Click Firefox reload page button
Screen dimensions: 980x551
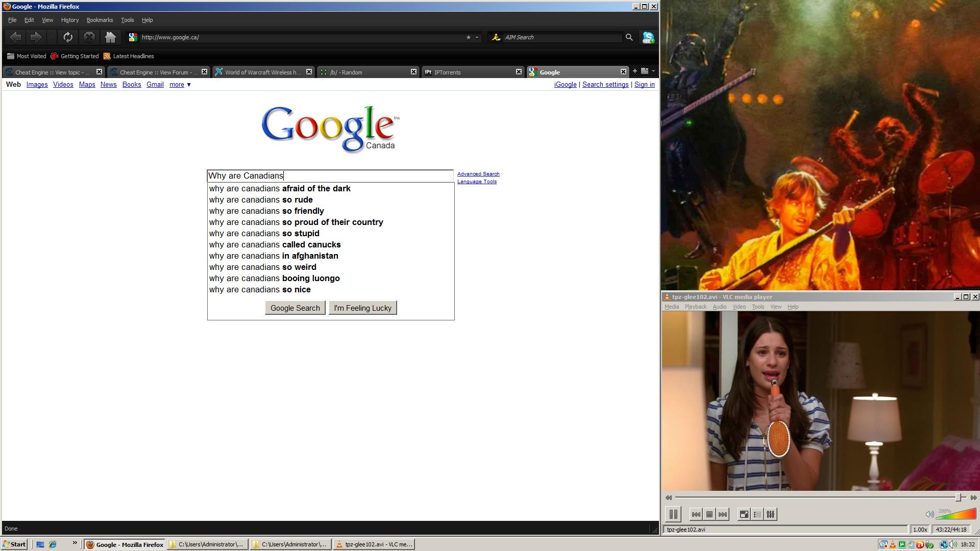coord(68,37)
